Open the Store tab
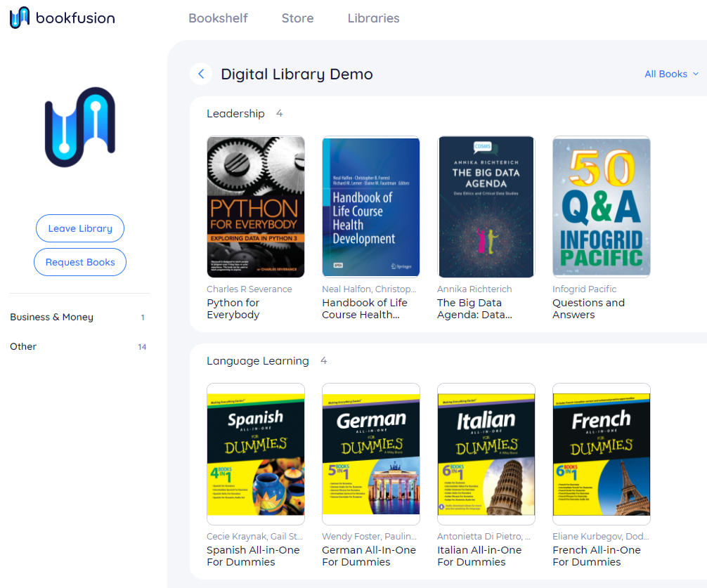 click(x=297, y=18)
